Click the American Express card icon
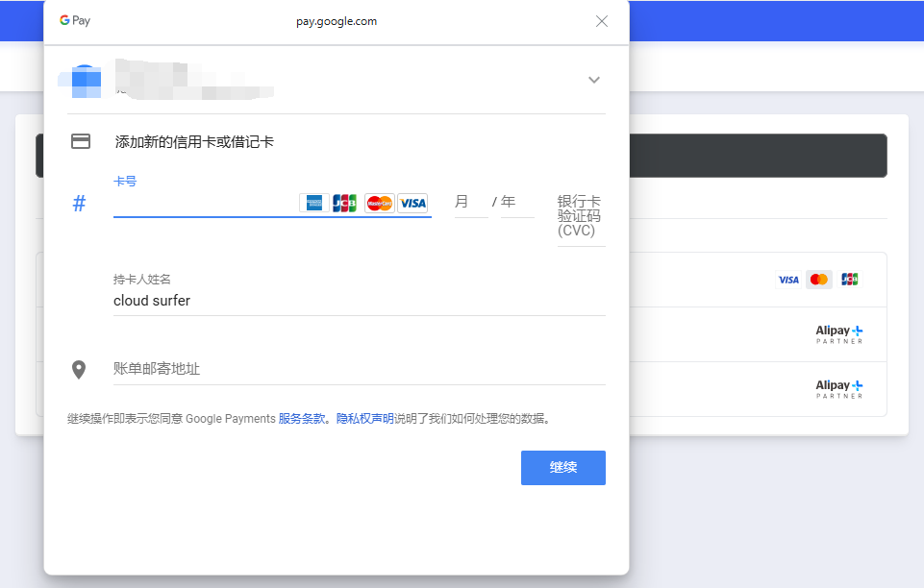 (x=314, y=203)
